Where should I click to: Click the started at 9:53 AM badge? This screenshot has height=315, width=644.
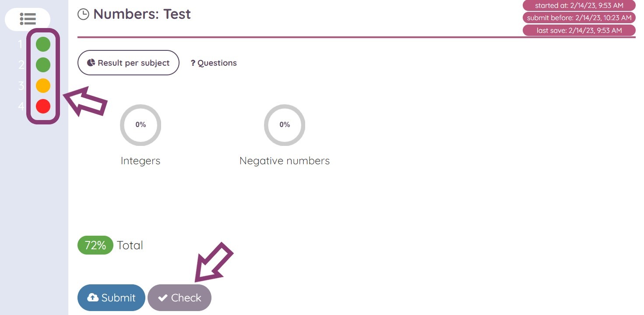click(x=579, y=5)
